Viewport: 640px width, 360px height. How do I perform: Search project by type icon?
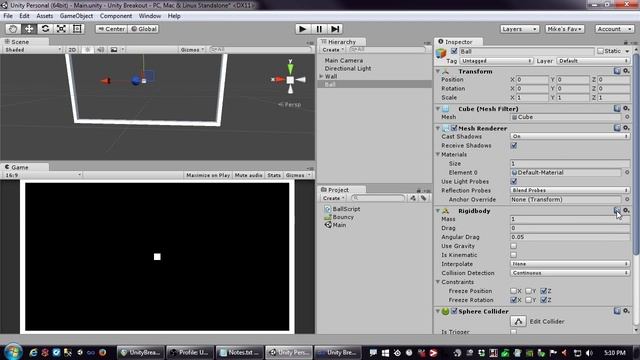coord(413,198)
